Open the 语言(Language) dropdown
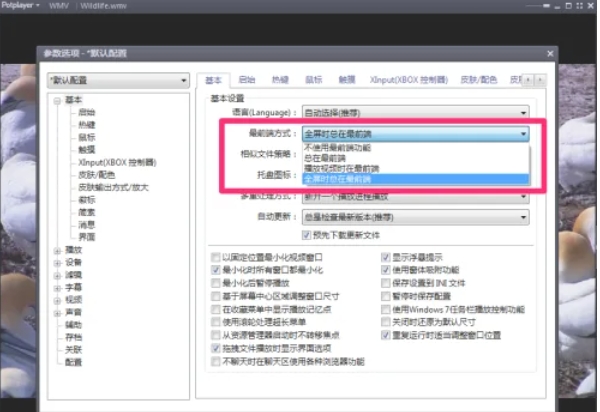Image resolution: width=600 pixels, height=412 pixels. (415, 113)
